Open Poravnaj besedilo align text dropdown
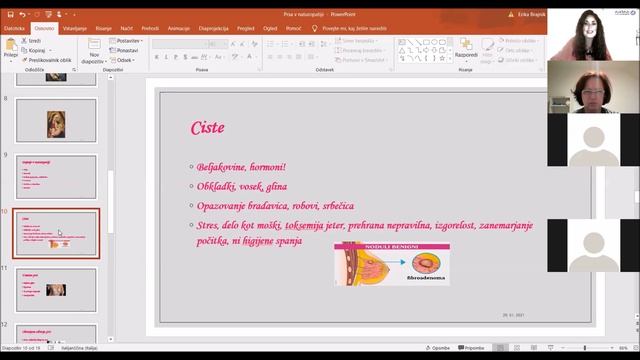 point(359,50)
